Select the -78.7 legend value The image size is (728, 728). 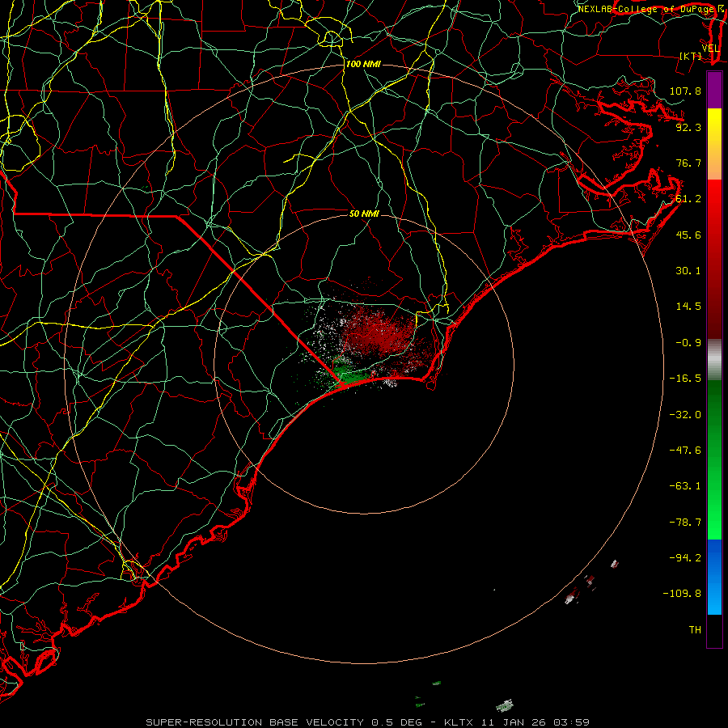coord(685,523)
